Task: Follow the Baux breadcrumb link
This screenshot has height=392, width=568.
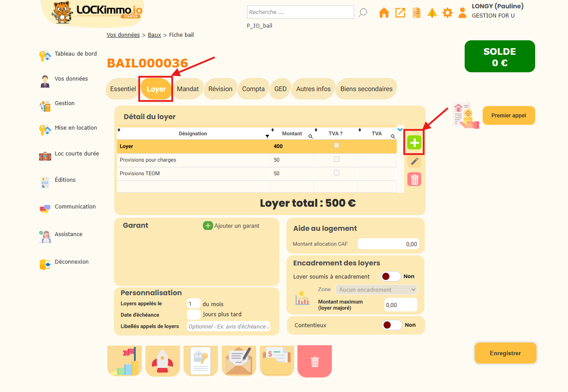Action: [x=155, y=35]
